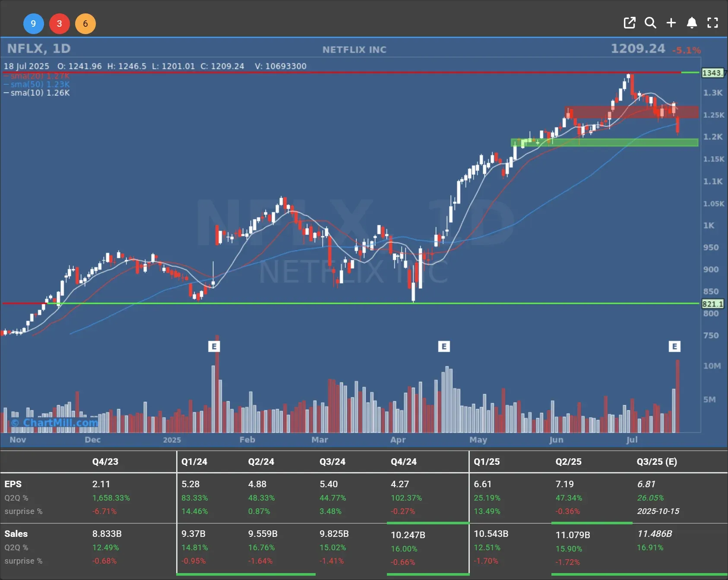
Task: Click the last price 1209.24
Action: 638,48
